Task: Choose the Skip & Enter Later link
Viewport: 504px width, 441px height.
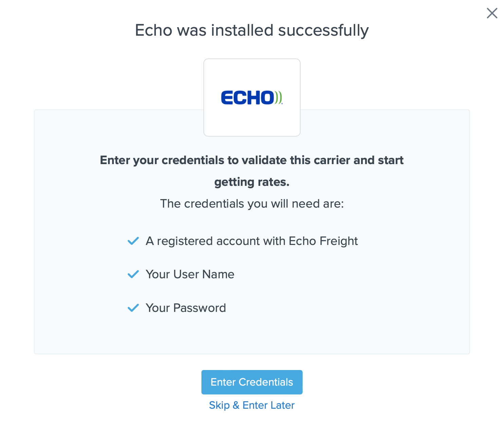Action: (x=252, y=405)
